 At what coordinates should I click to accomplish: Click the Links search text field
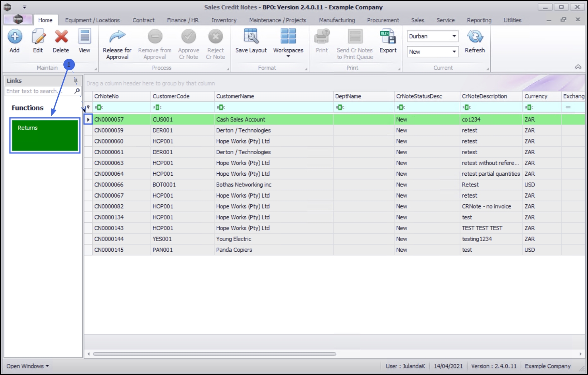pyautogui.click(x=39, y=91)
